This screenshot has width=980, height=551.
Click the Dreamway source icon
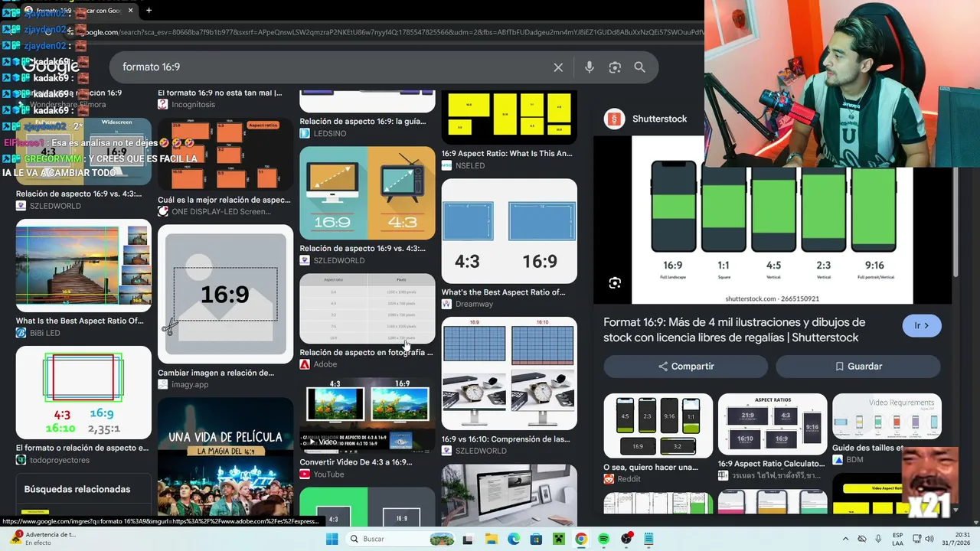click(x=447, y=304)
